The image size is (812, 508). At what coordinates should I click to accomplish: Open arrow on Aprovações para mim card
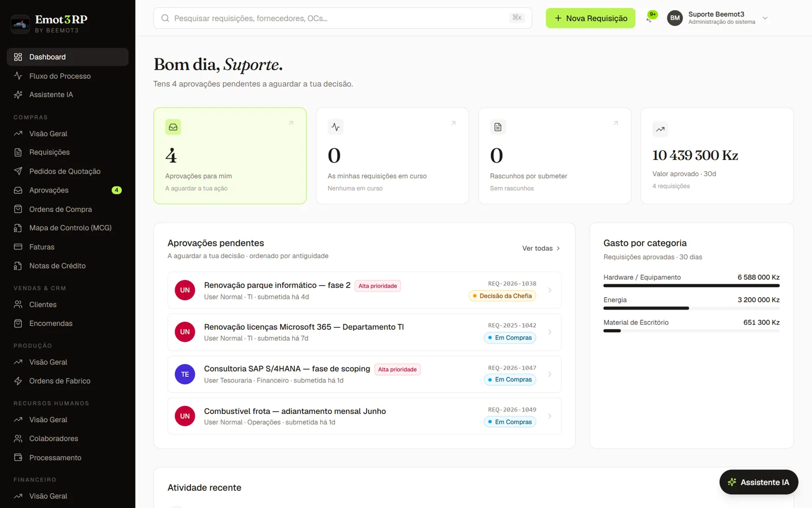pos(291,123)
